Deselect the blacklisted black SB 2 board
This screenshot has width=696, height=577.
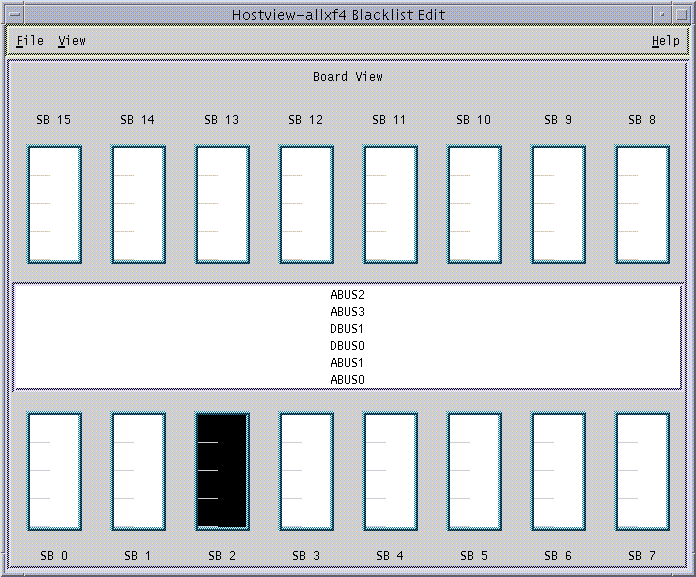click(x=222, y=471)
